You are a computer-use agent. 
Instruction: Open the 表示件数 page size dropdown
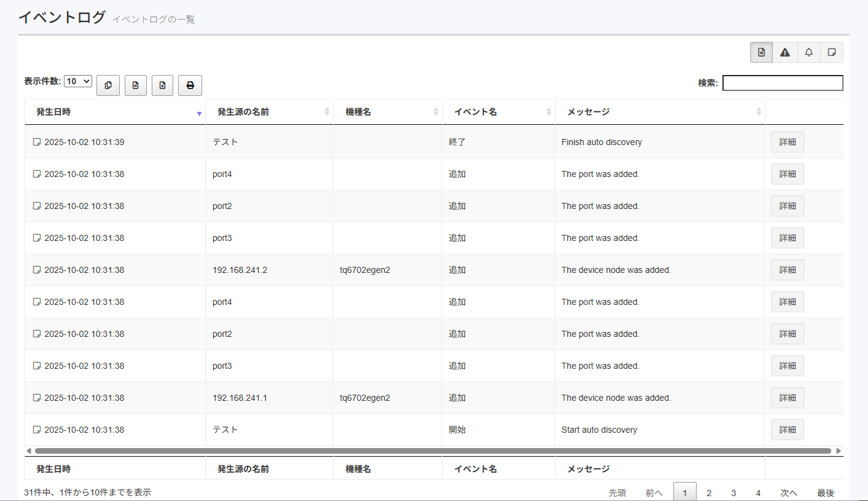pos(78,81)
